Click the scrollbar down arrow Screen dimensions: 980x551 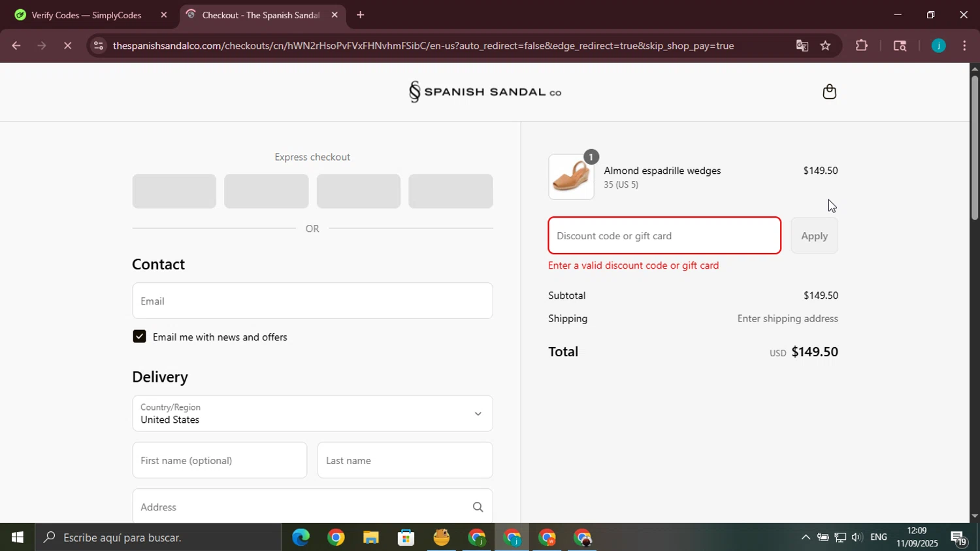coord(974,516)
